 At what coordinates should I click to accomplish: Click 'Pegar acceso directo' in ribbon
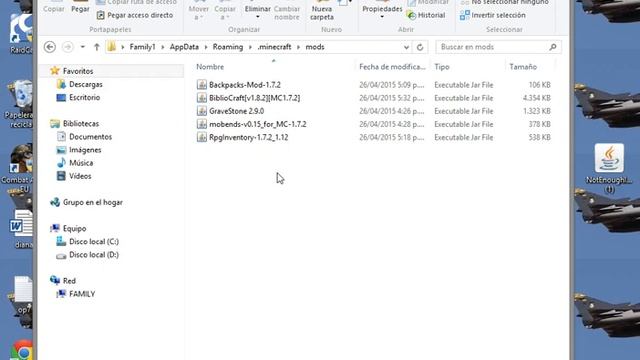coord(135,15)
